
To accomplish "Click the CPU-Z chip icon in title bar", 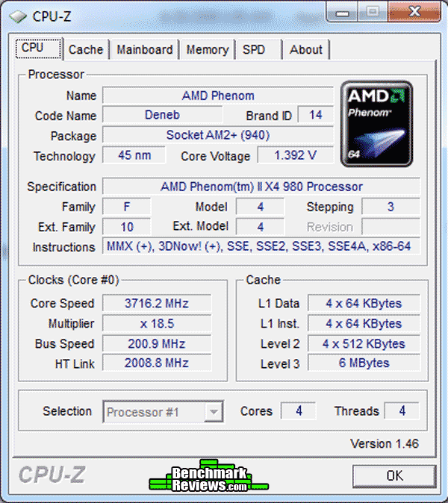I will 18,16.
